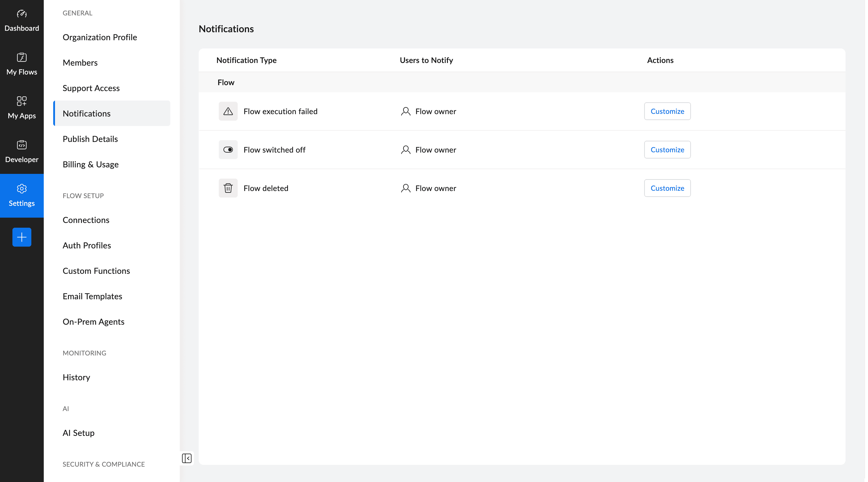
Task: Open Billing & Usage page
Action: click(91, 164)
